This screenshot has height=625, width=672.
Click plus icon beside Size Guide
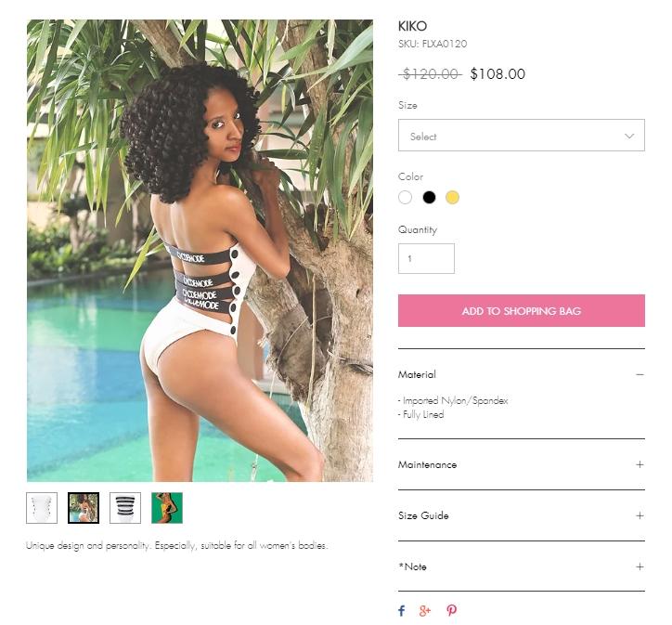tap(640, 515)
